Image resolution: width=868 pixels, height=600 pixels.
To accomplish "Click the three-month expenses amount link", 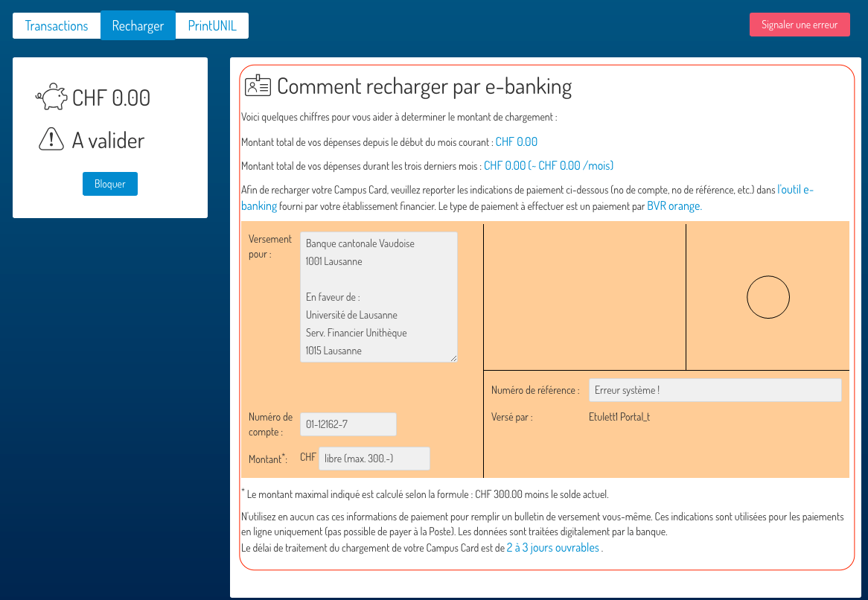I will pyautogui.click(x=548, y=166).
